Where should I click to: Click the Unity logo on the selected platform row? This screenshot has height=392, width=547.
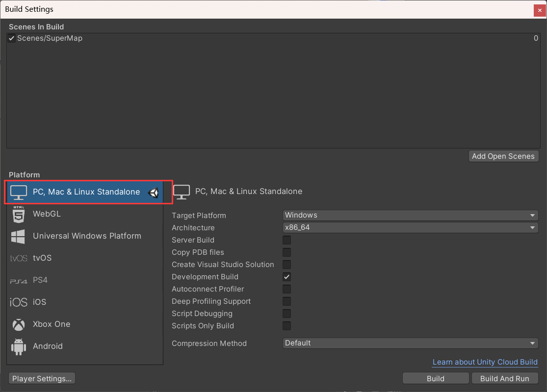pos(154,193)
